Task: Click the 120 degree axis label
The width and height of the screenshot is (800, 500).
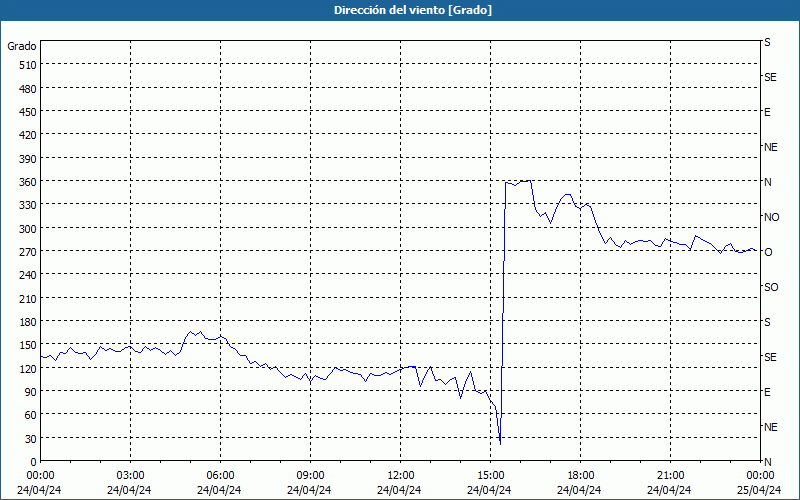Action: point(28,368)
